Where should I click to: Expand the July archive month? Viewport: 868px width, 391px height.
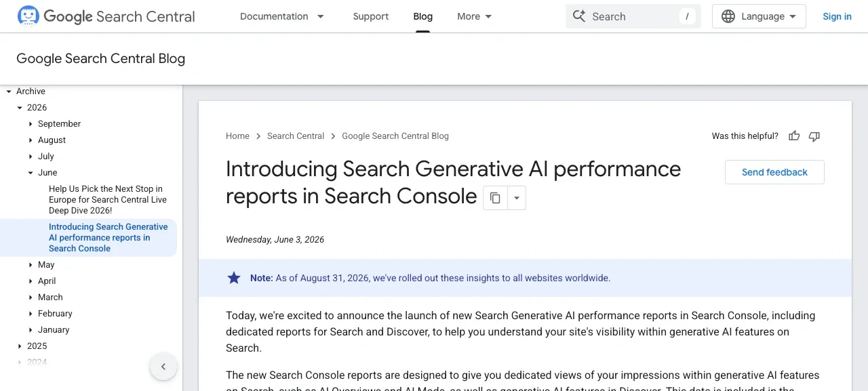[31, 157]
